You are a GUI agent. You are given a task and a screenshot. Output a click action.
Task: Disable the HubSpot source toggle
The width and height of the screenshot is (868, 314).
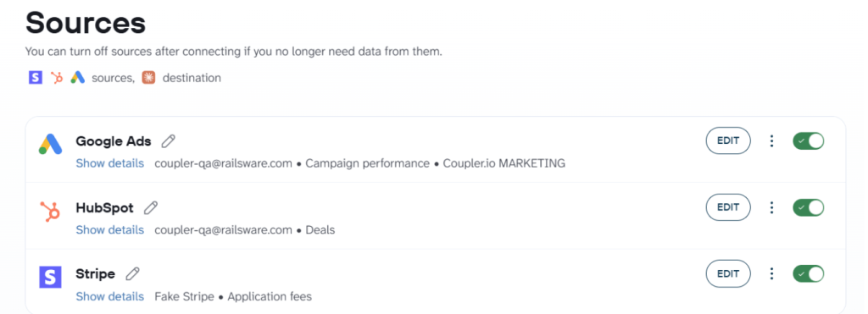(x=808, y=207)
